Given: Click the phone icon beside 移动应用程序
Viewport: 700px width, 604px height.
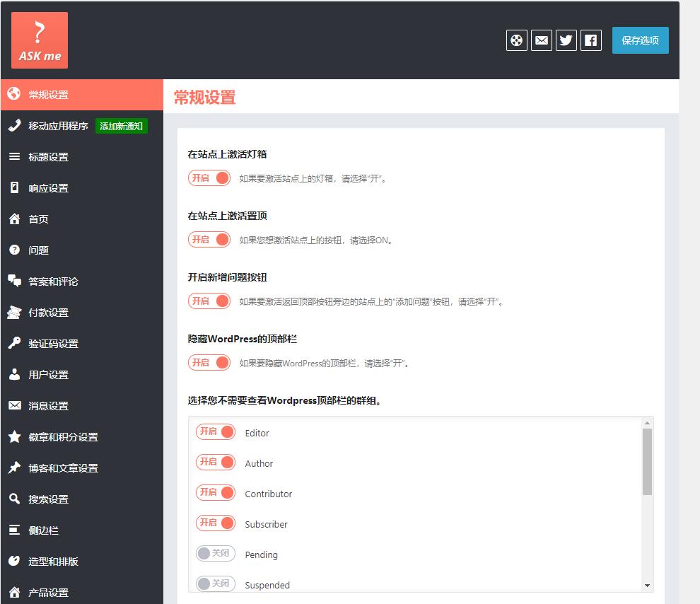Looking at the screenshot, I should (x=14, y=125).
